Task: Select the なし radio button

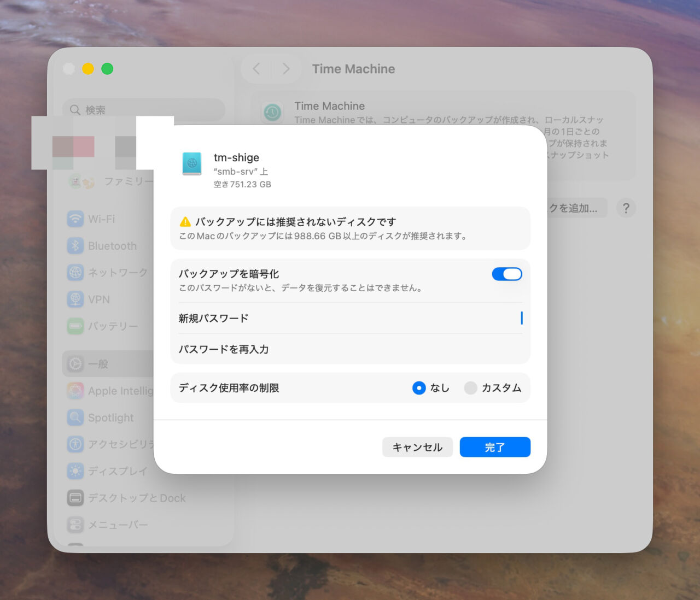Action: tap(419, 388)
